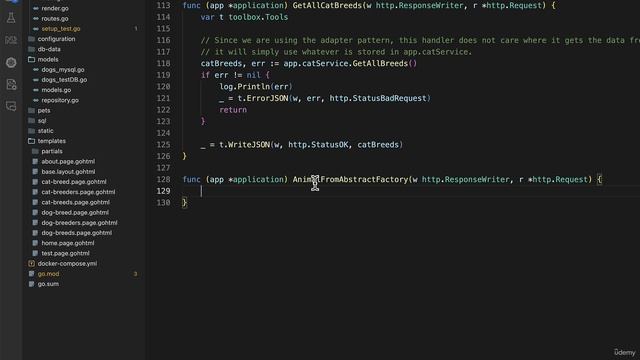Open cat-breed.page.gohtml template
This screenshot has width=640, height=360.
pos(73,182)
